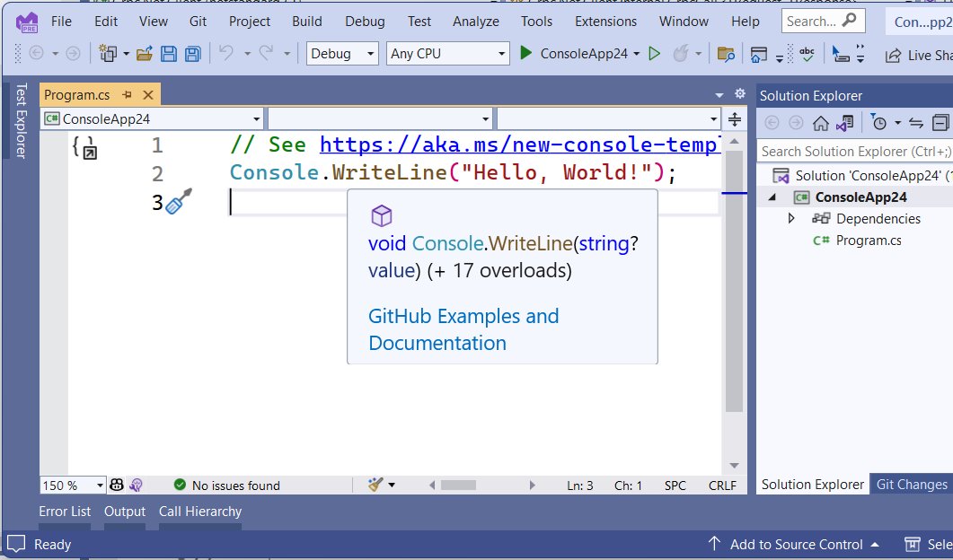Open the right members navigation combo box
Image resolution: width=953 pixels, height=560 pixels.
(x=608, y=119)
